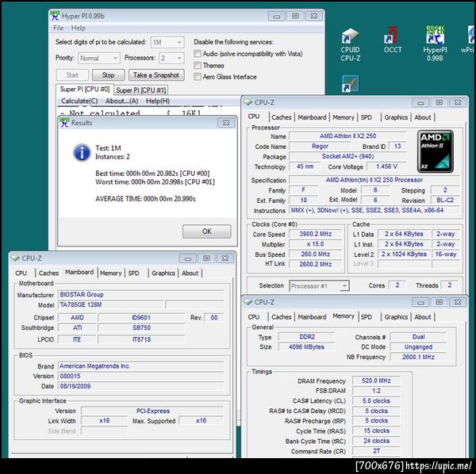Click the PCI-Express version value
Screen dimensions: 476x474
(x=152, y=411)
